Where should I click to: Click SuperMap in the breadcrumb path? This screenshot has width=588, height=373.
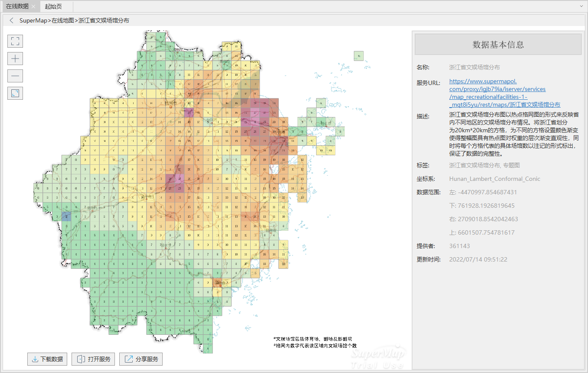pyautogui.click(x=33, y=20)
